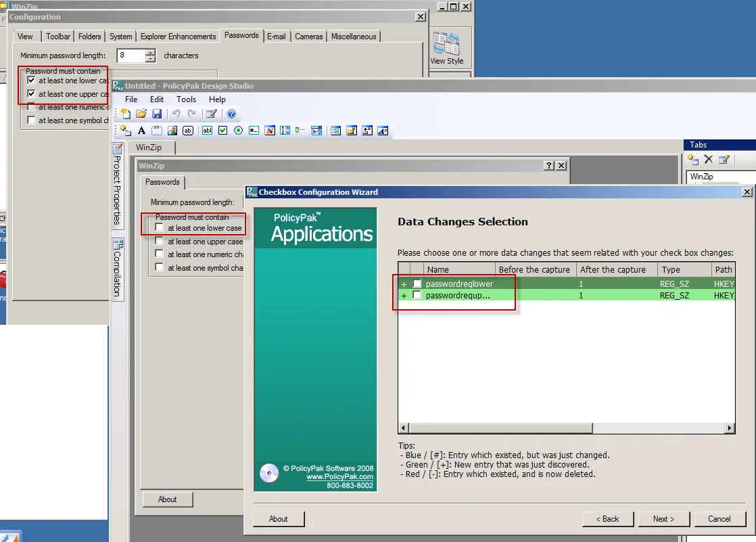Open the www.PolicyPak.com link
Image resolution: width=756 pixels, height=542 pixels.
click(339, 476)
